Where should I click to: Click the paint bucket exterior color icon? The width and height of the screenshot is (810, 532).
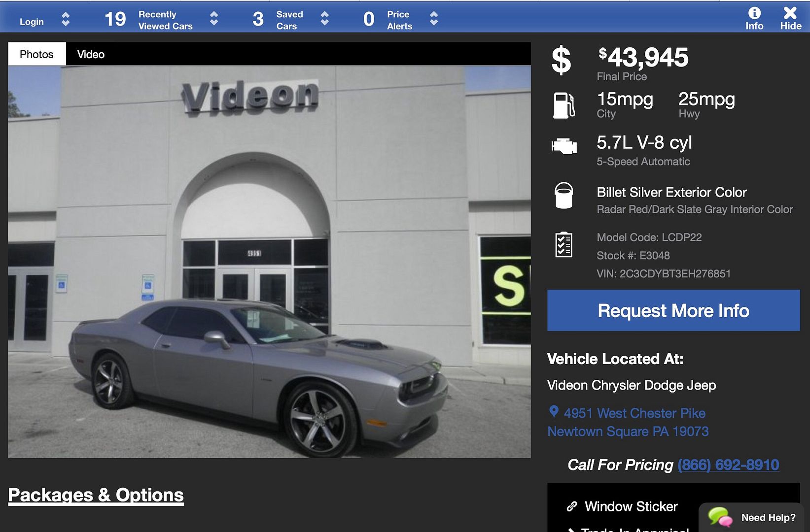click(x=563, y=196)
